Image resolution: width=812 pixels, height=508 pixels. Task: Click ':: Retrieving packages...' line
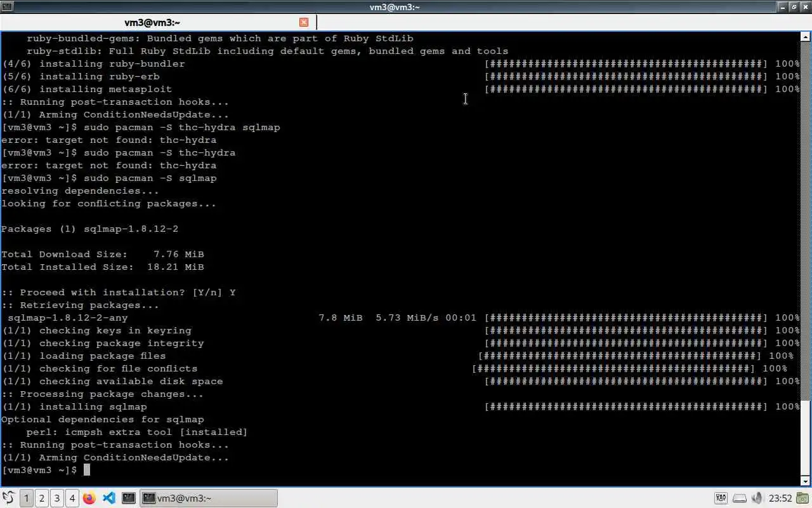(81, 305)
